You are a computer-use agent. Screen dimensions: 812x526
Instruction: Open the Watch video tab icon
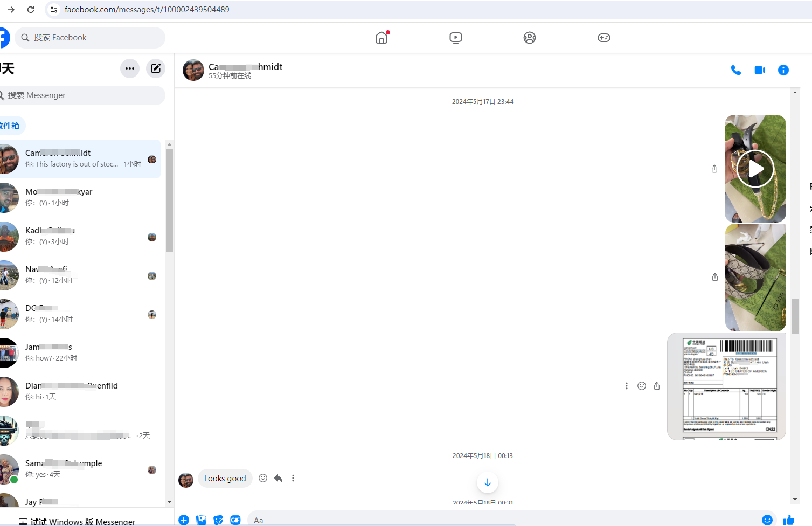pos(455,38)
